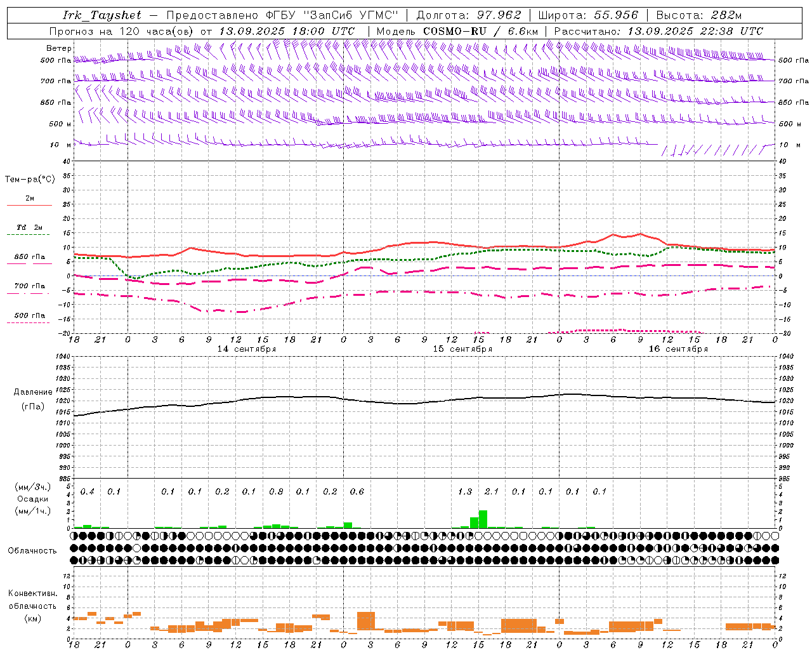Click the '500 гПа' temperature legend entry
This screenshot has height=650, width=812.
[x=29, y=315]
